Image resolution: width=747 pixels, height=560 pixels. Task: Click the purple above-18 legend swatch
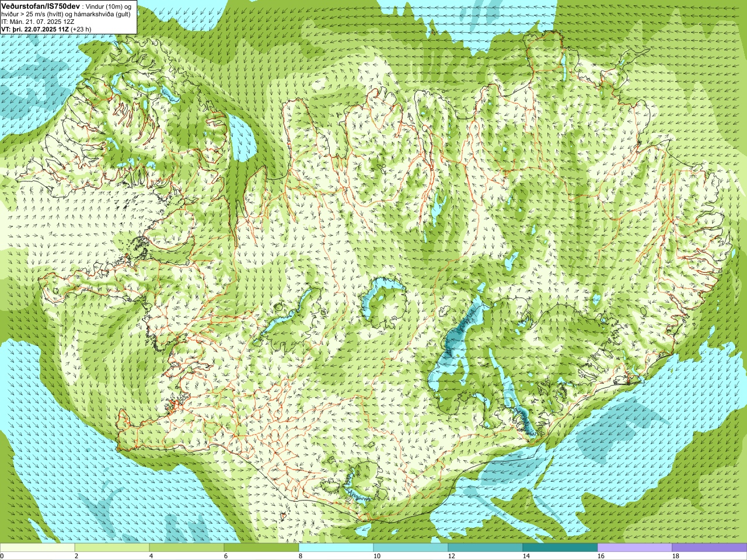pyautogui.click(x=710, y=548)
